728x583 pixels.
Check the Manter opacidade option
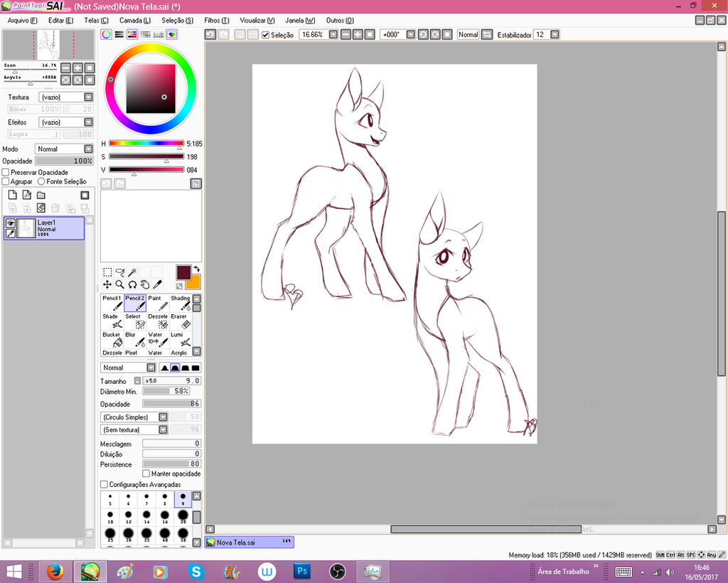146,474
